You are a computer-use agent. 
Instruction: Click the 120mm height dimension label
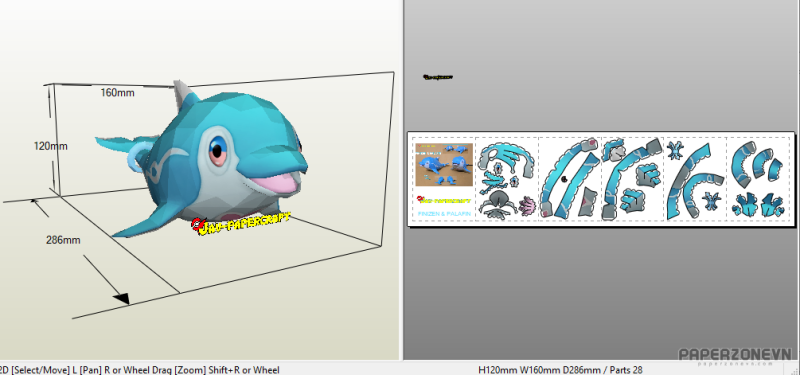pos(51,146)
